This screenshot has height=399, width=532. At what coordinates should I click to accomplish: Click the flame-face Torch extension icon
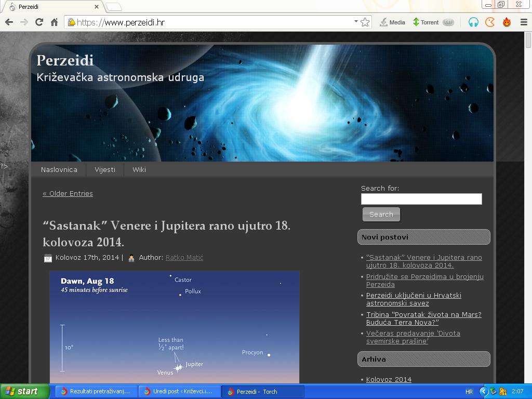(507, 22)
